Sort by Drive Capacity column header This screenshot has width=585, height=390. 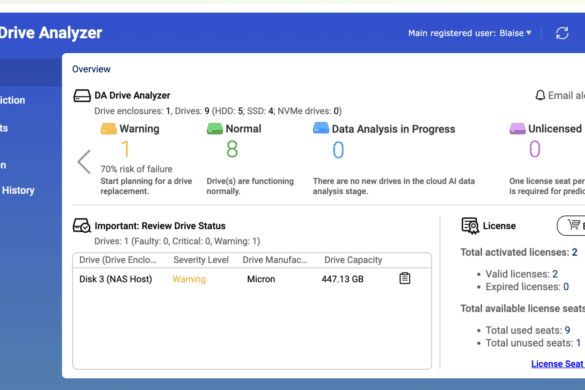353,260
